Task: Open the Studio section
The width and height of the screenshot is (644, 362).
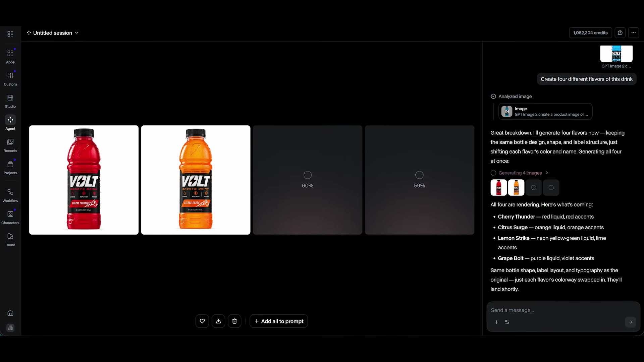Action: tap(10, 101)
